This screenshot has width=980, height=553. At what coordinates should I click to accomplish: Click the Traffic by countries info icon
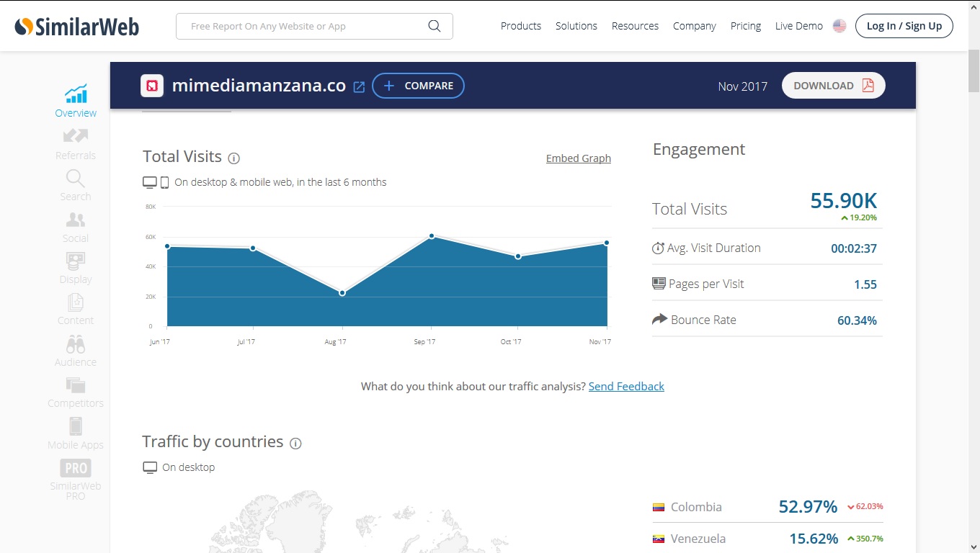(x=295, y=444)
